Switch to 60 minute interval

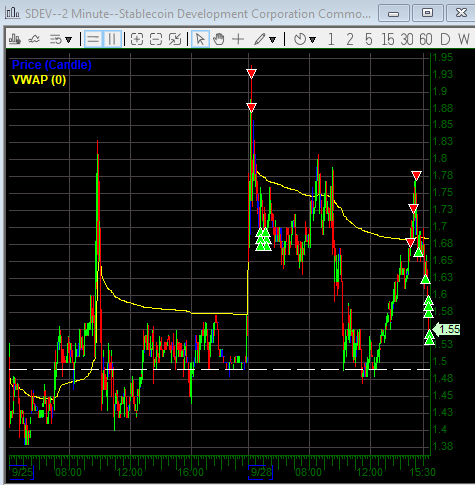coord(426,39)
